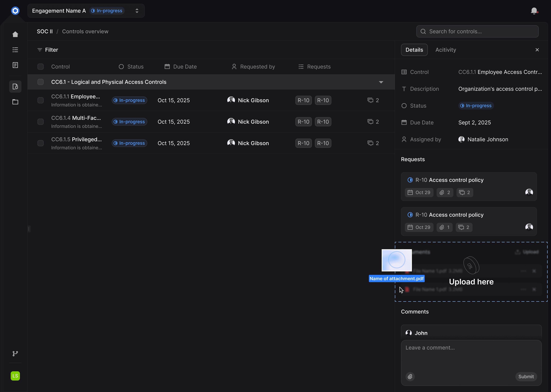The image size is (551, 392).
Task: Toggle the select-all header checkbox
Action: tap(41, 67)
